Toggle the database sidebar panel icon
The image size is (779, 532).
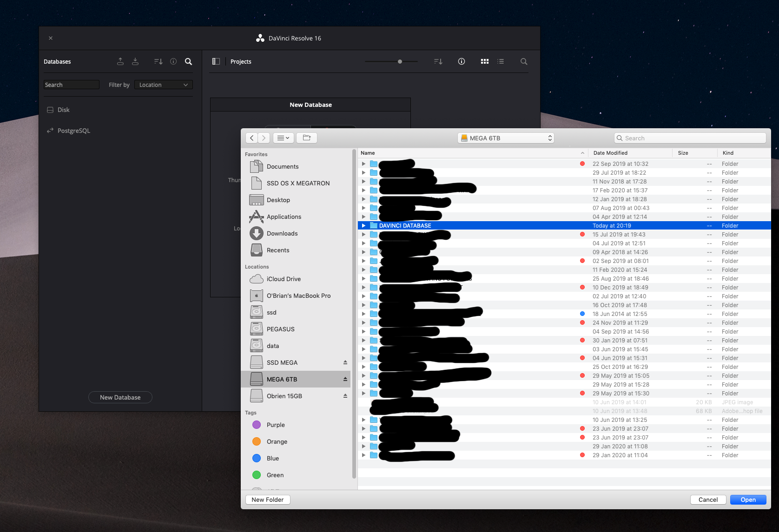(216, 61)
